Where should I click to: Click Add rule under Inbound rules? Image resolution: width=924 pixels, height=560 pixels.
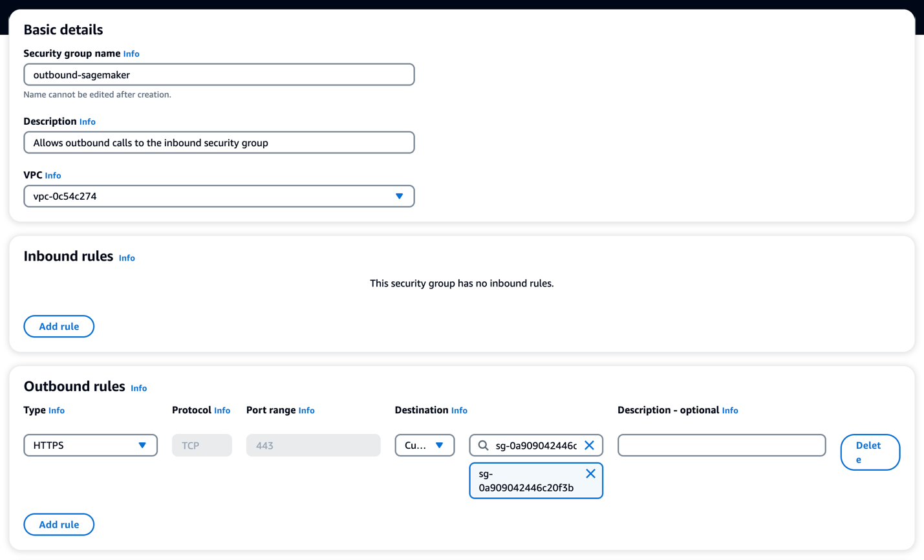coord(59,326)
